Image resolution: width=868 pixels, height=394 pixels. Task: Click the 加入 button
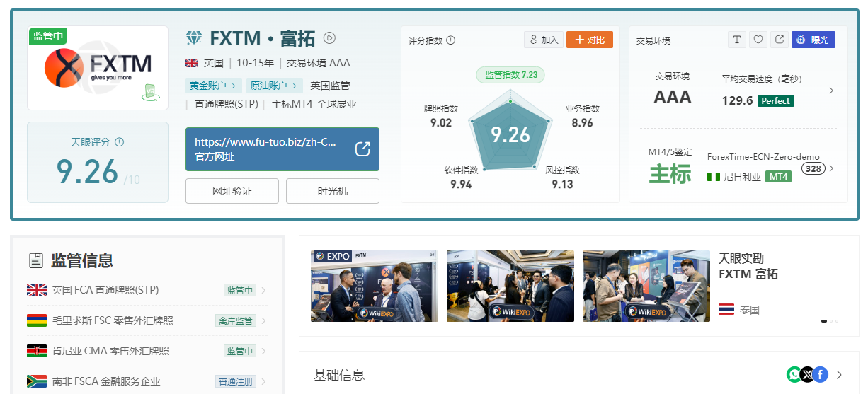point(544,40)
